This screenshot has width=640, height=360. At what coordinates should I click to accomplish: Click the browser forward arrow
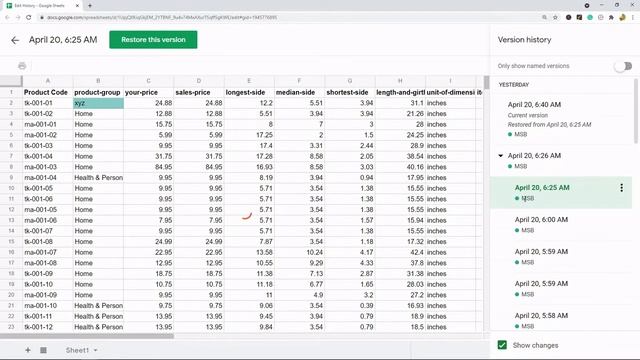[x=18, y=18]
